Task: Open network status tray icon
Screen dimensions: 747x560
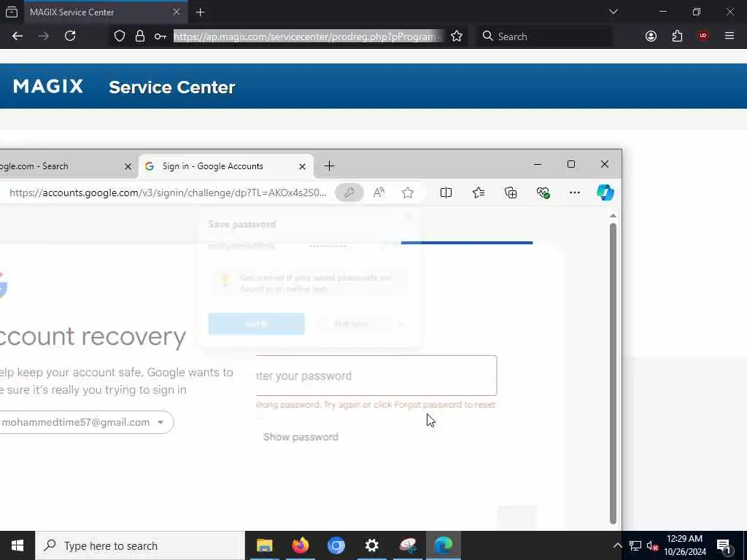Action: point(635,545)
